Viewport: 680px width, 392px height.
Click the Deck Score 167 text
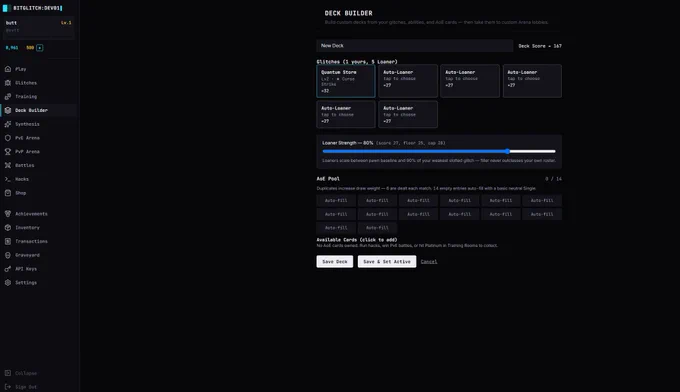pos(540,46)
